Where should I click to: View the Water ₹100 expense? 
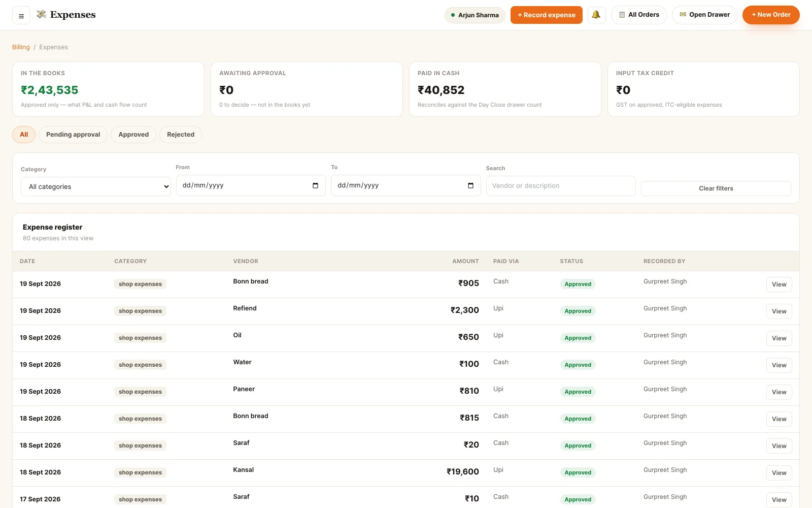pyautogui.click(x=779, y=365)
